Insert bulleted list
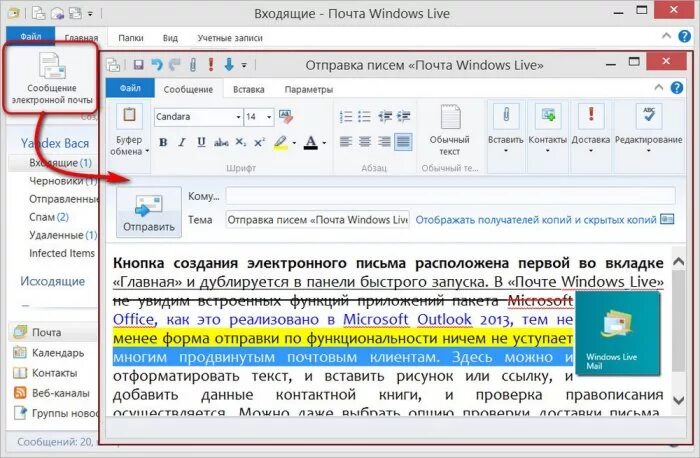The height and width of the screenshot is (458, 700). pos(365,117)
